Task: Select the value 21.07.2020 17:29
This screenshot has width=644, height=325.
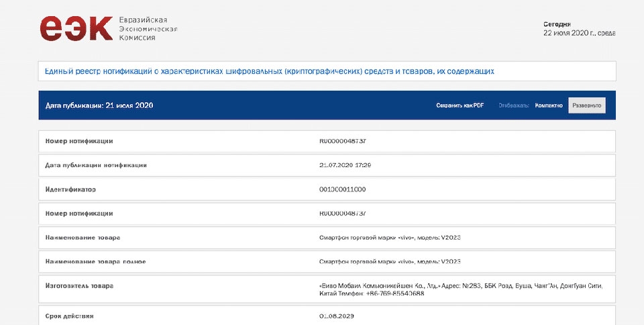Action: tap(345, 165)
